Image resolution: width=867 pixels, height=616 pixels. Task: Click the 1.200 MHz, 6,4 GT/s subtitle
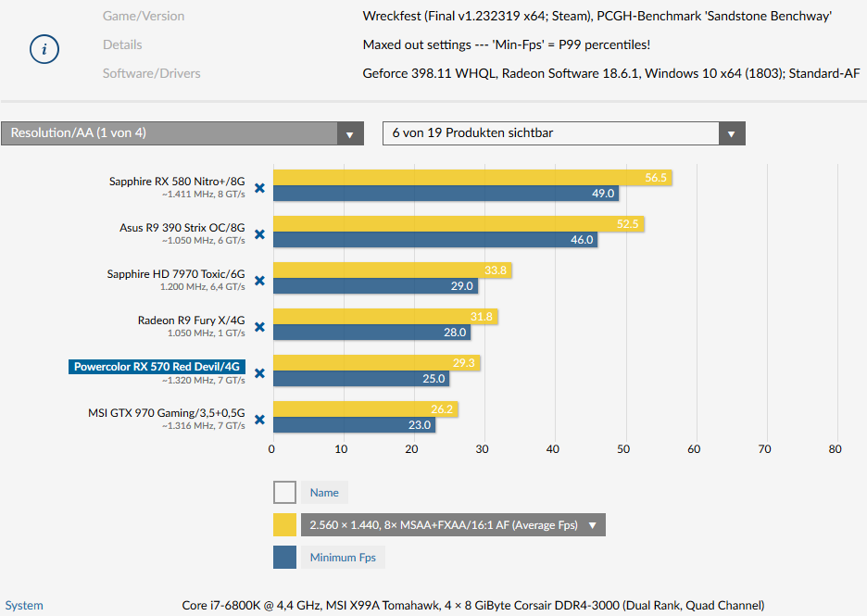coord(202,287)
